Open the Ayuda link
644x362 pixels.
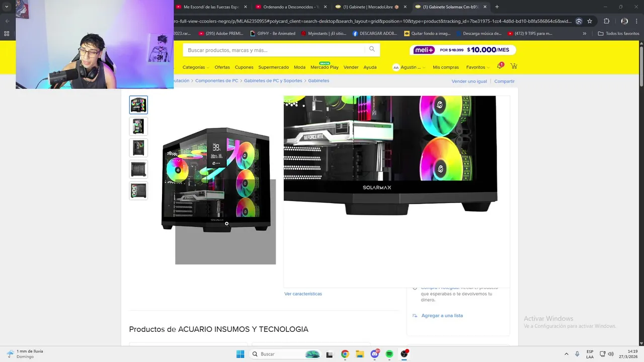click(370, 67)
